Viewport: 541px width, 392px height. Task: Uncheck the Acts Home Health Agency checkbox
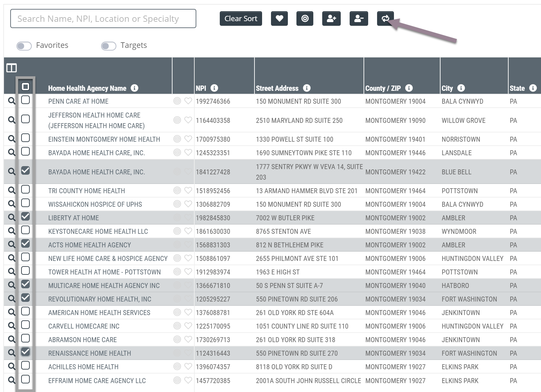tap(25, 243)
